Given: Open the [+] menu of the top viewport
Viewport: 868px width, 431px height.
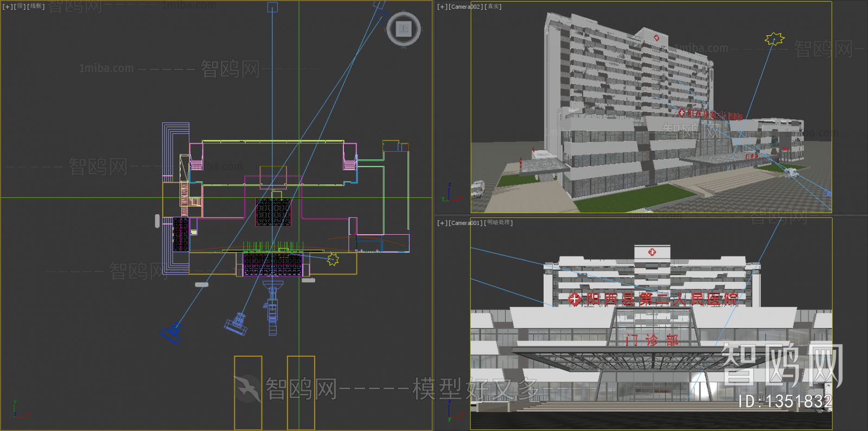Looking at the screenshot, I should coord(7,7).
